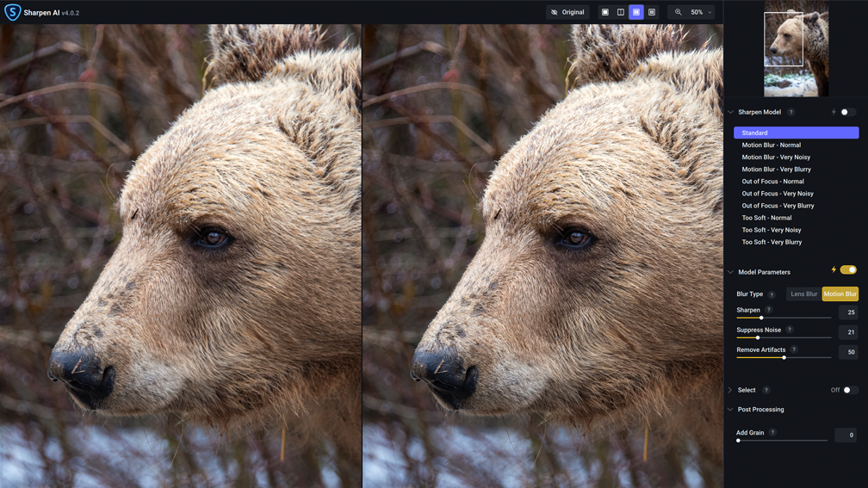Expand the Select section chevron
Image resolution: width=868 pixels, height=488 pixels.
[730, 390]
